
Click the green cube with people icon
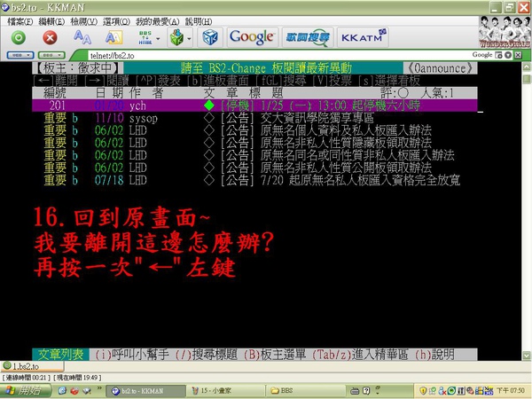176,37
